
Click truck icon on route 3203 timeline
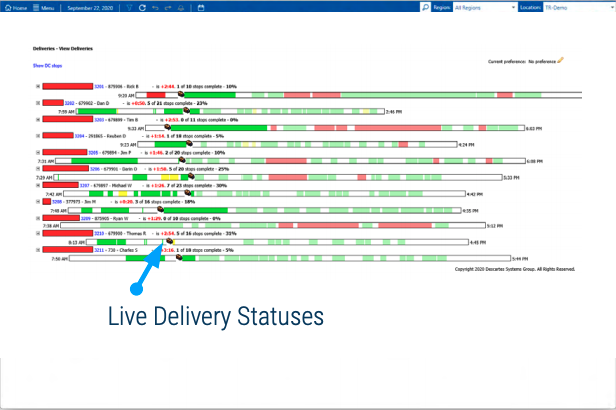pos(168,127)
